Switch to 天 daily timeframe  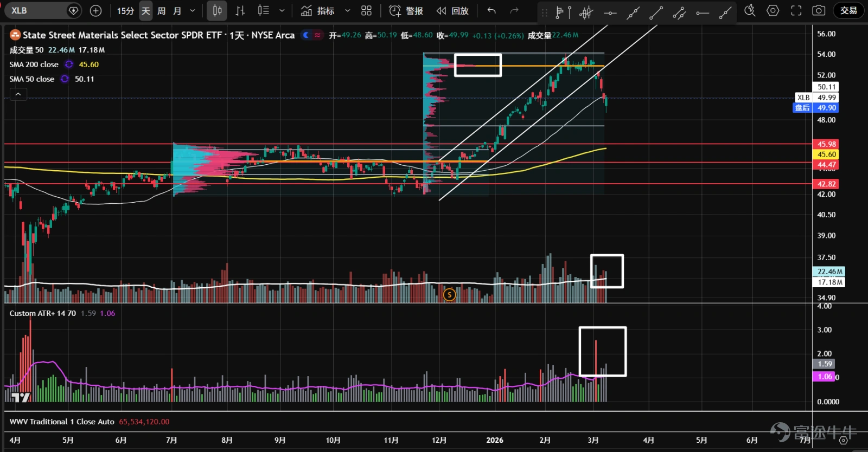coord(145,10)
